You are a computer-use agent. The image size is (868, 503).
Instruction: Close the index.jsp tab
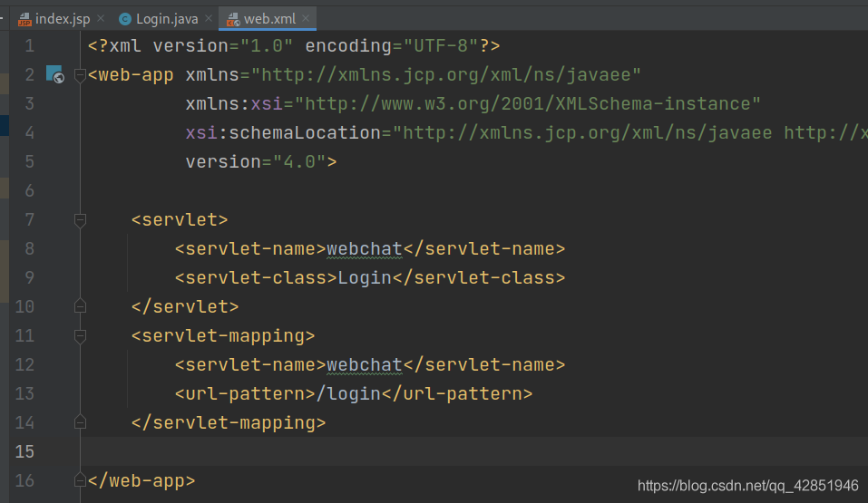point(100,19)
